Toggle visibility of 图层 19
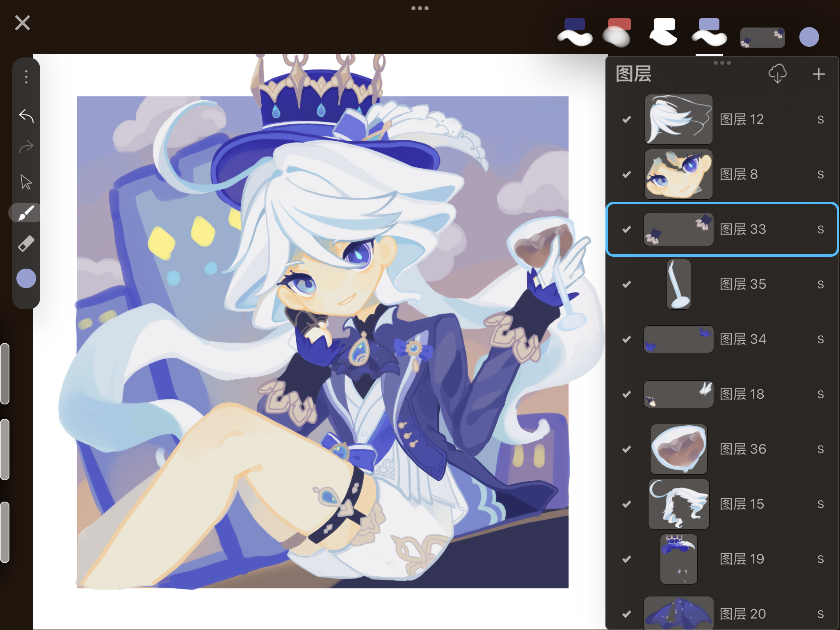Viewport: 840px width, 630px height. pyautogui.click(x=627, y=559)
